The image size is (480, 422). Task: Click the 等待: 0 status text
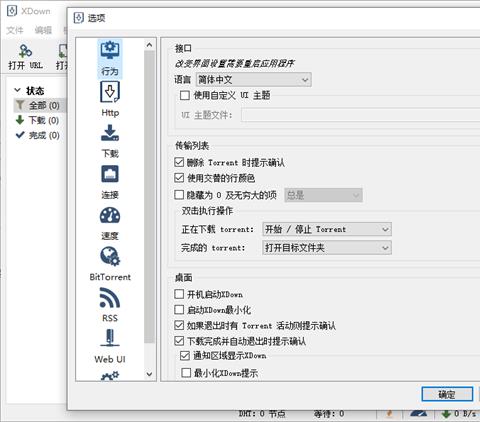tap(329, 414)
